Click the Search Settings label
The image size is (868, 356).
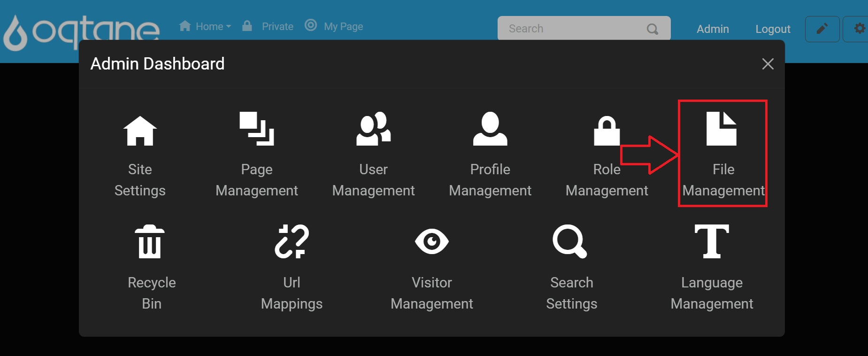click(x=572, y=293)
